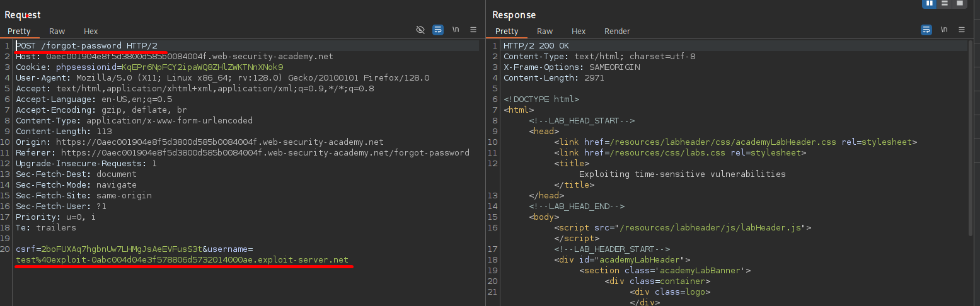
Task: Toggle word wrap in Response panel
Action: (x=926, y=30)
